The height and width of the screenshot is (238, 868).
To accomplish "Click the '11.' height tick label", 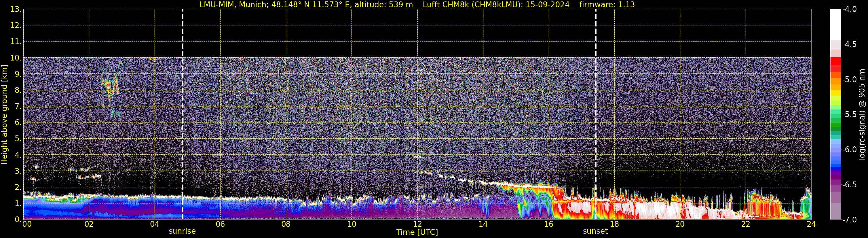I will pos(16,42).
